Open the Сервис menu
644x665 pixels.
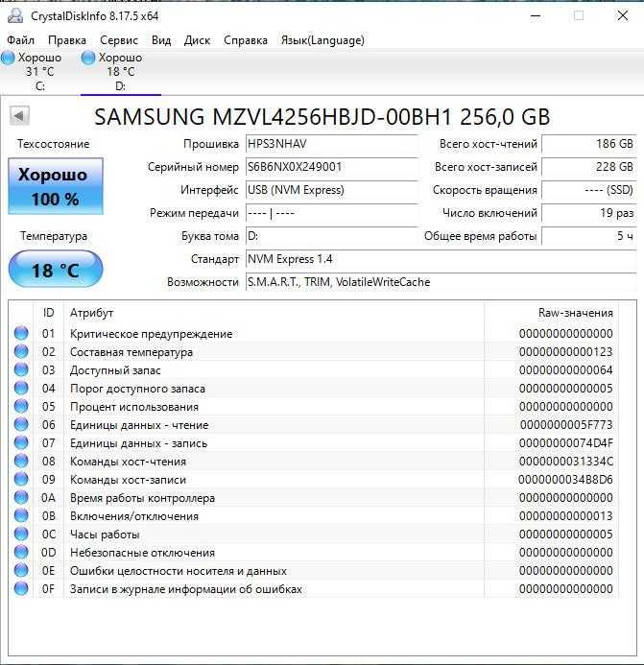click(x=119, y=40)
